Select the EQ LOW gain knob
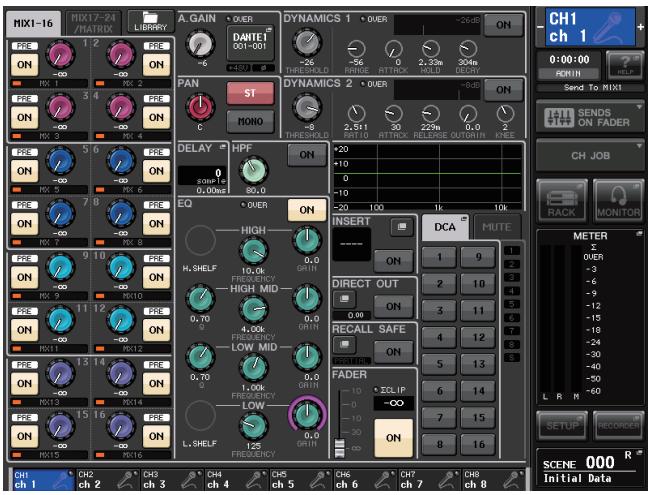This screenshot has height=495, width=651. tap(307, 416)
